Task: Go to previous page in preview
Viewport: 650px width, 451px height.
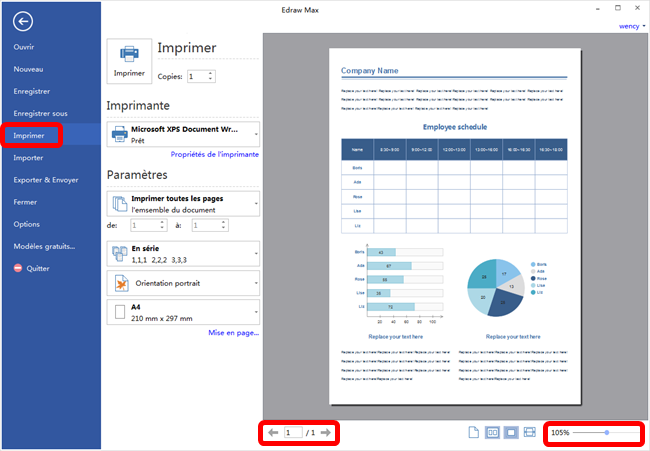Action: [273, 432]
